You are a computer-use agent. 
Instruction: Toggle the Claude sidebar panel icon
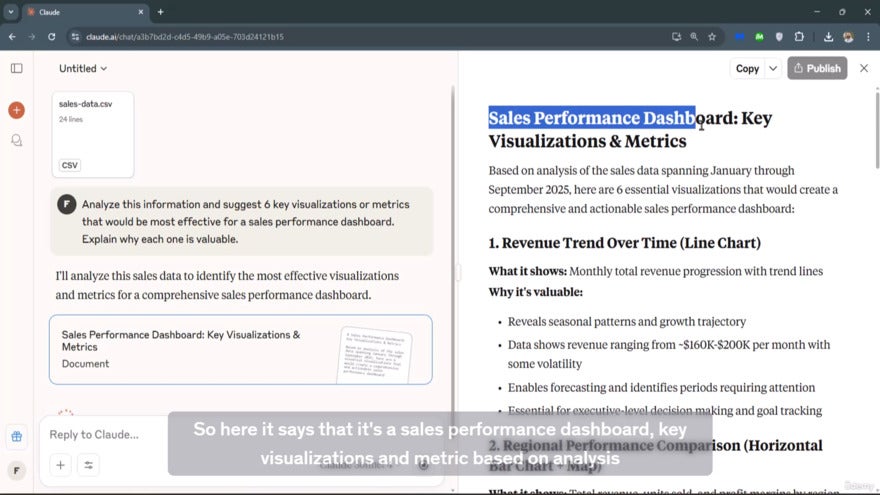pos(16,68)
